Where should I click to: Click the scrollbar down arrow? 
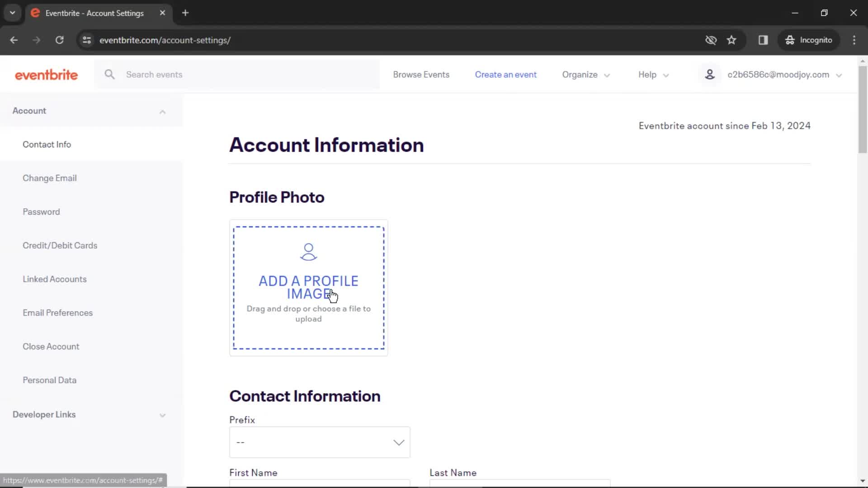(x=863, y=481)
